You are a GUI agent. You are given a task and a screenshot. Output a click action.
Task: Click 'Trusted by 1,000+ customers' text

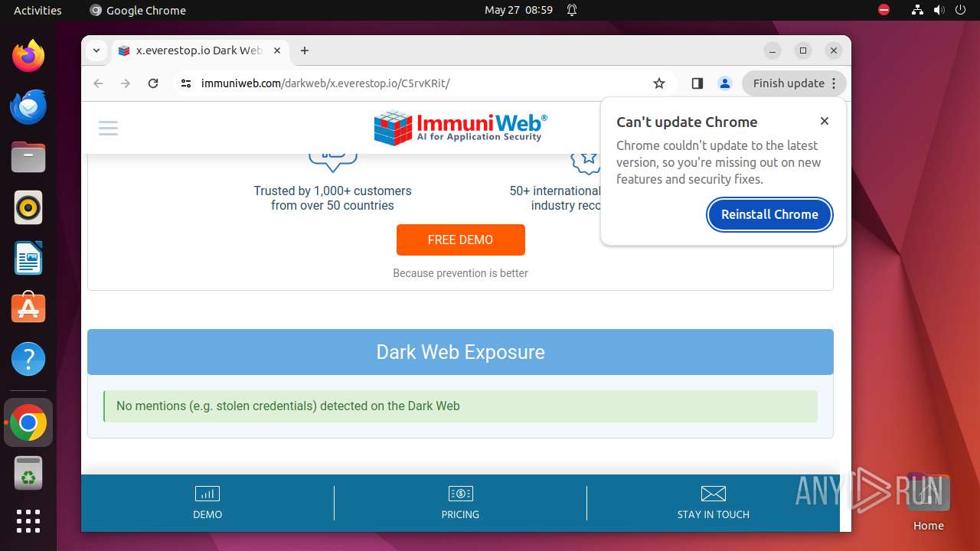(332, 191)
